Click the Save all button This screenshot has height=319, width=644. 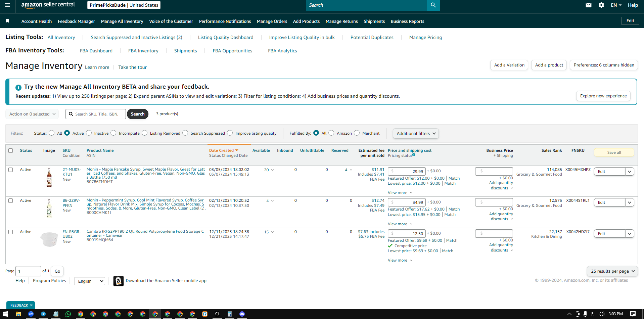point(614,152)
